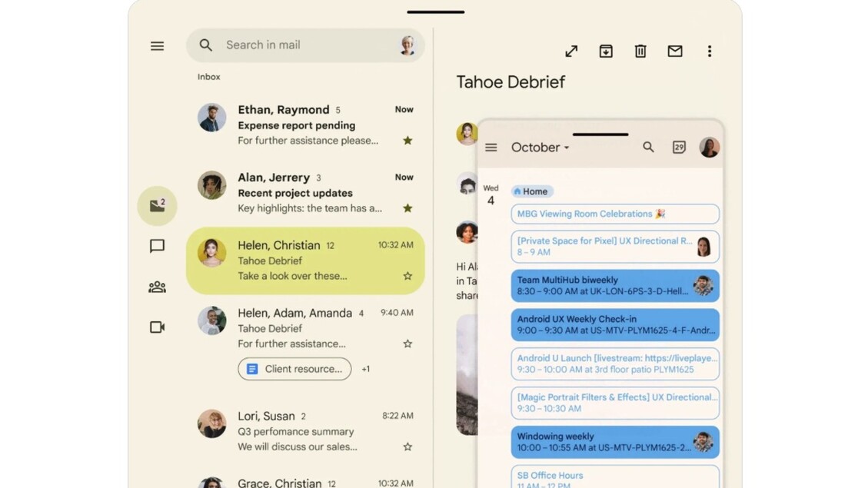
Task: Expand the email to full screen
Action: (x=571, y=51)
